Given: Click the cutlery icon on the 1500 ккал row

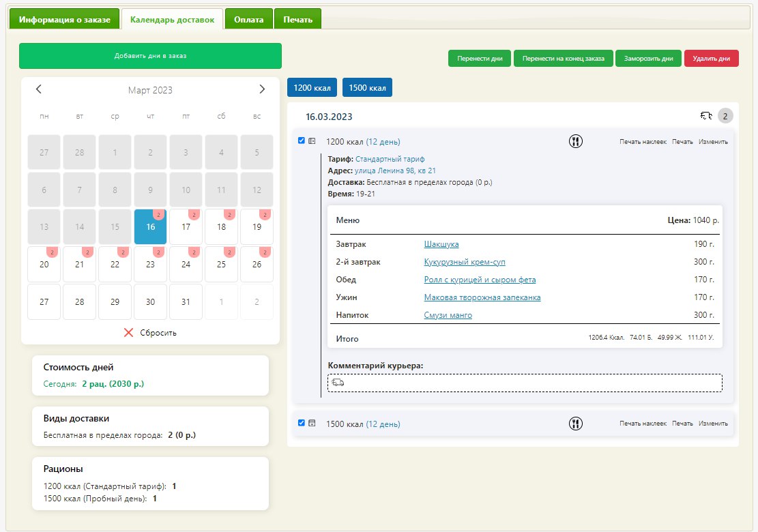Looking at the screenshot, I should tap(576, 424).
